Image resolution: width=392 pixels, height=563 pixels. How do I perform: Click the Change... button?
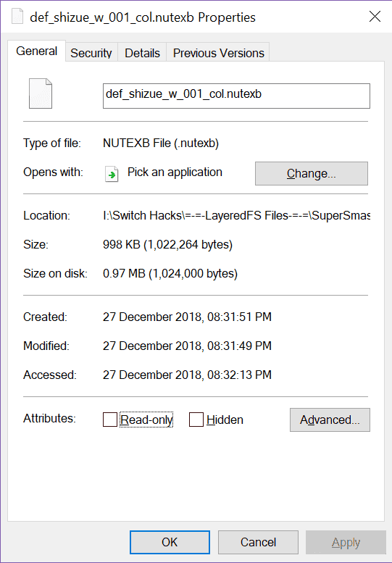coord(312,173)
